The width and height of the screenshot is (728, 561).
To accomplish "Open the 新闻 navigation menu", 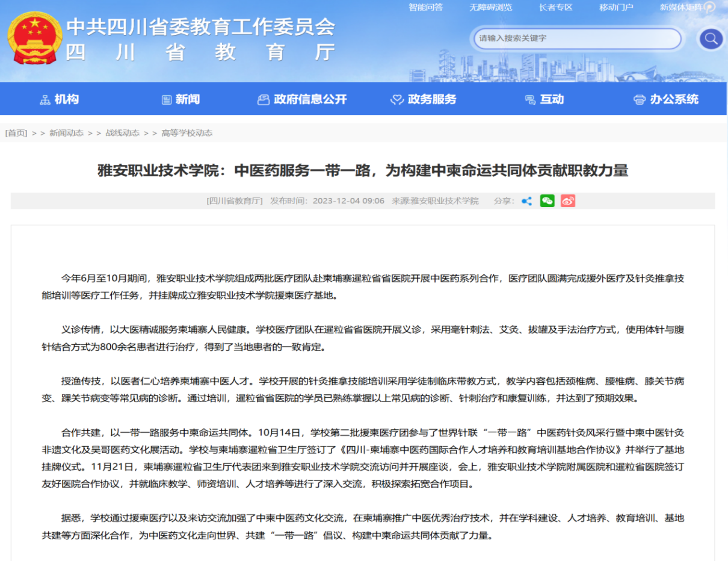I will pos(180,99).
